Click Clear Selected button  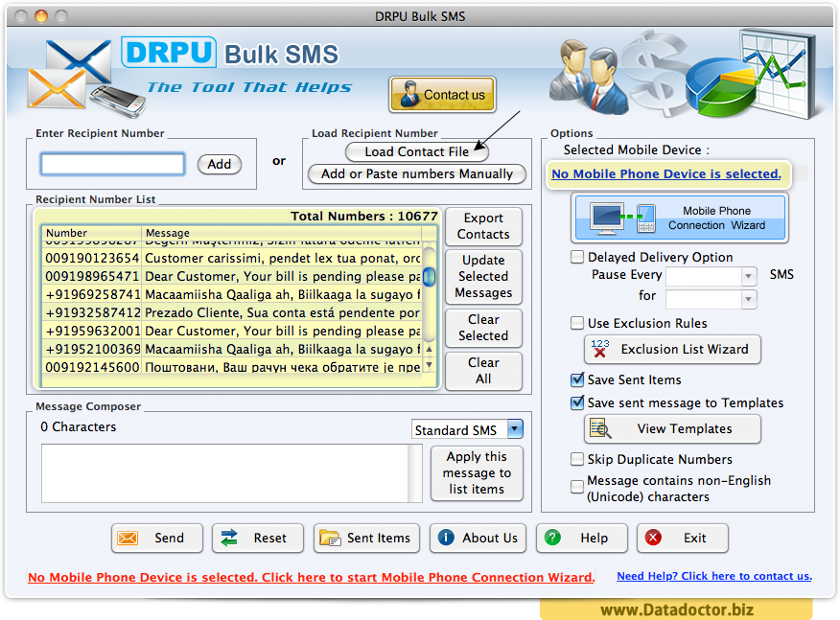(483, 327)
